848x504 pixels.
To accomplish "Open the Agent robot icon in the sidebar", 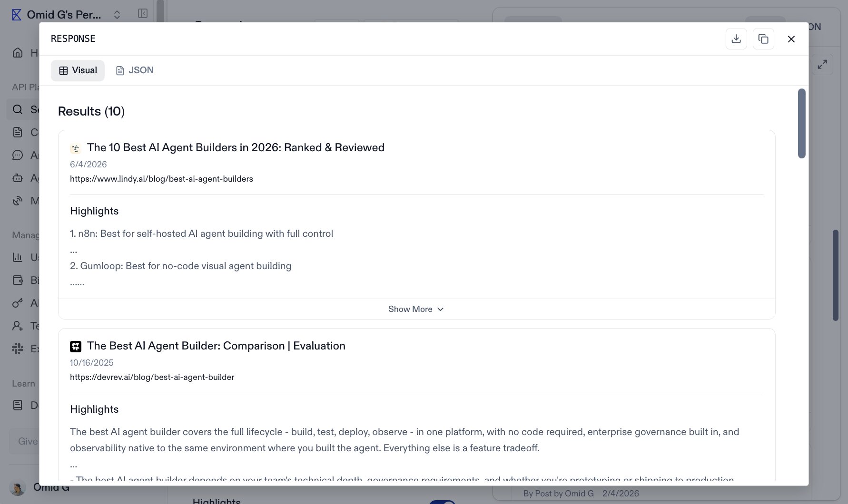I will (x=18, y=178).
